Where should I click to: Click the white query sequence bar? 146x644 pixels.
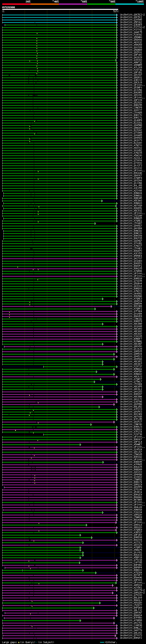(x=60, y=10)
